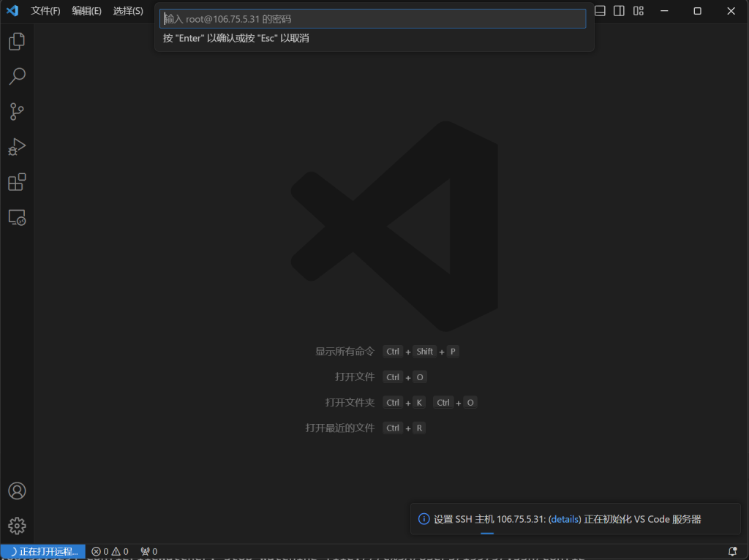Toggle the secondary side bar layout icon
749x560 pixels.
tap(619, 10)
